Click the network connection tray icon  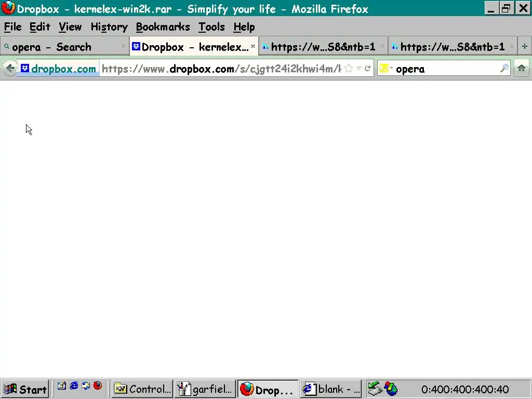tap(375, 389)
